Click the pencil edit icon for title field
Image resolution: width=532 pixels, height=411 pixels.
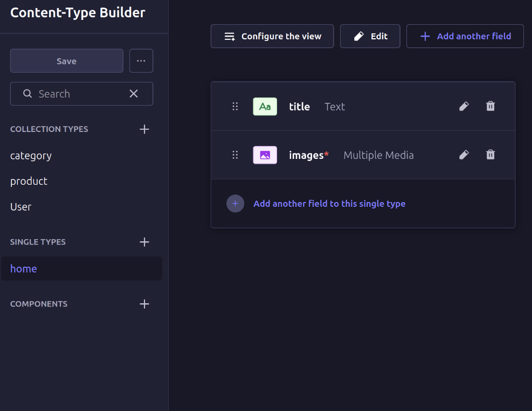click(464, 106)
